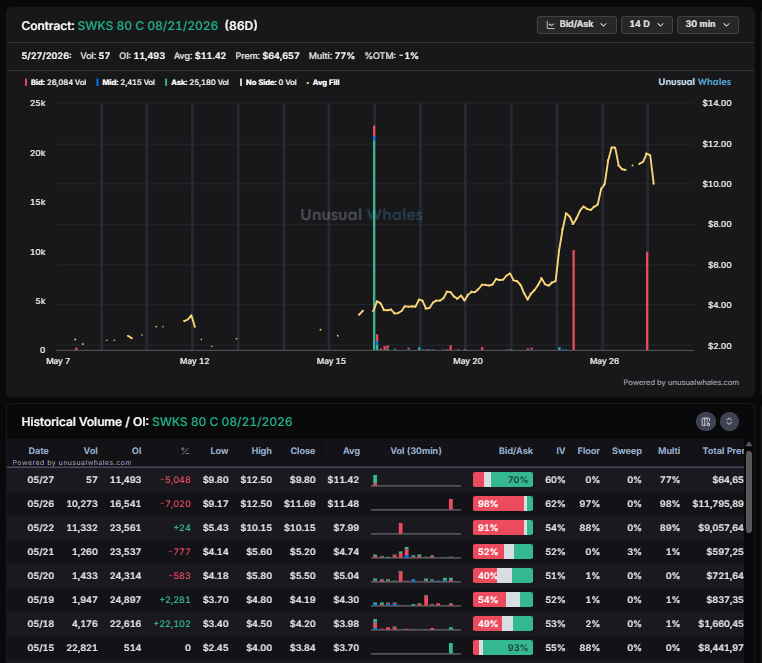Sort table by Date column

coord(38,451)
